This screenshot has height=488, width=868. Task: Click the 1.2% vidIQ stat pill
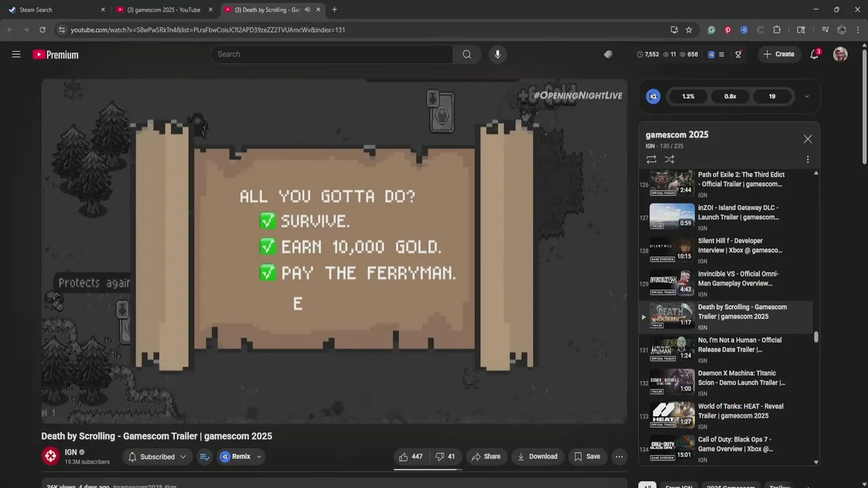[688, 96]
